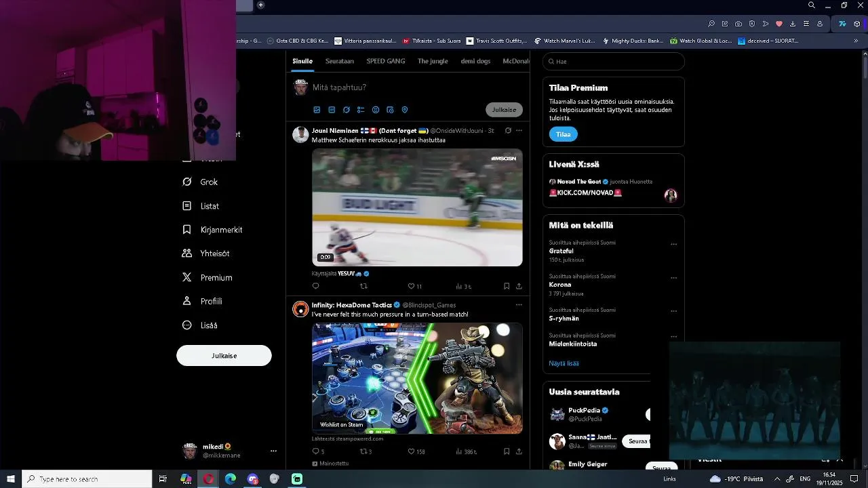Schedule the post with the calendar icon
The width and height of the screenshot is (868, 488).
coord(390,110)
